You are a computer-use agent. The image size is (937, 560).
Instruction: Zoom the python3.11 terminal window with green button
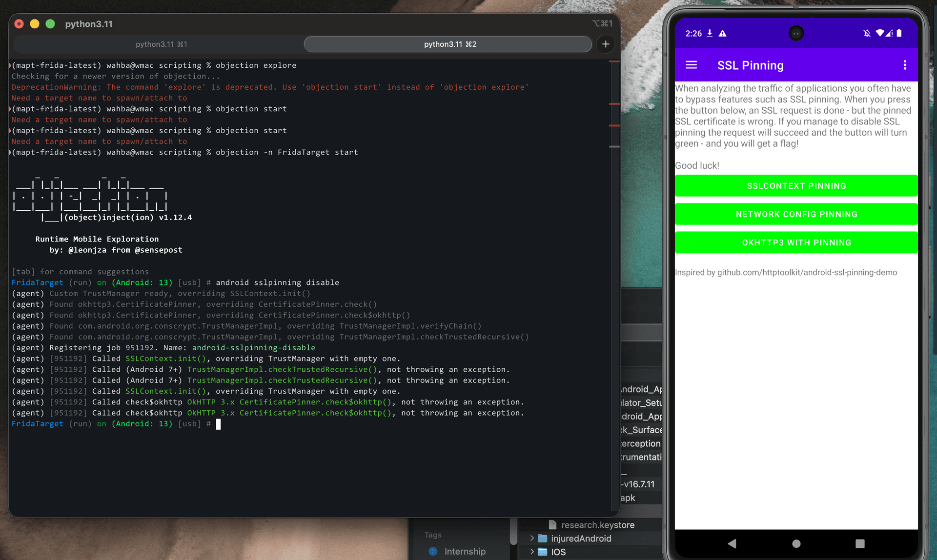coord(50,24)
